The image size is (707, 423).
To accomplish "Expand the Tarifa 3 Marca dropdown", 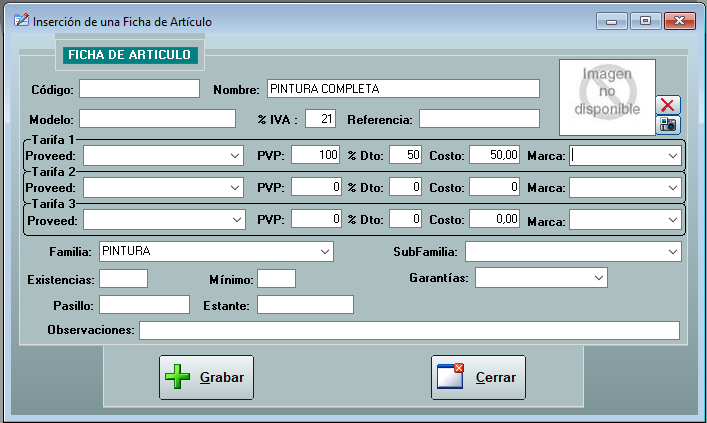I will click(625, 220).
